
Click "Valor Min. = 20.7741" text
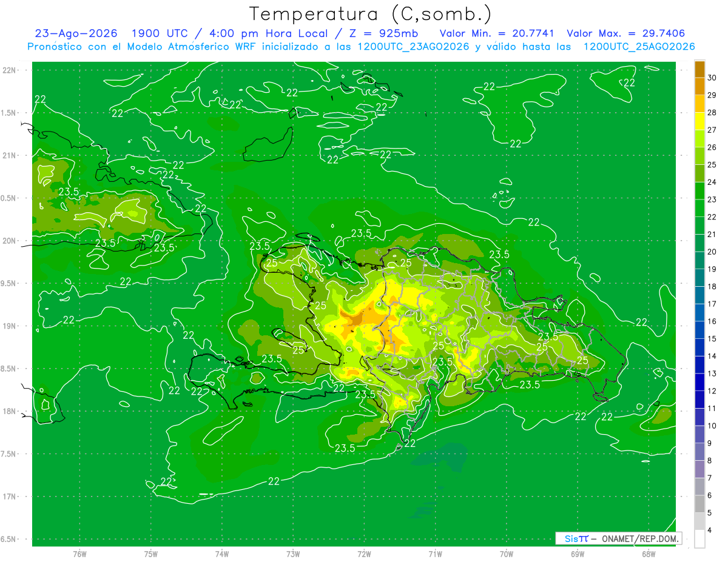pos(497,33)
